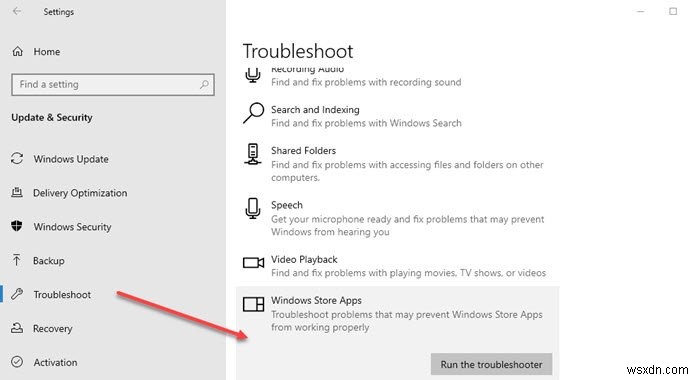Screen dimensions: 700x380
Task: Maximize the Settings window
Action: pos(673,12)
